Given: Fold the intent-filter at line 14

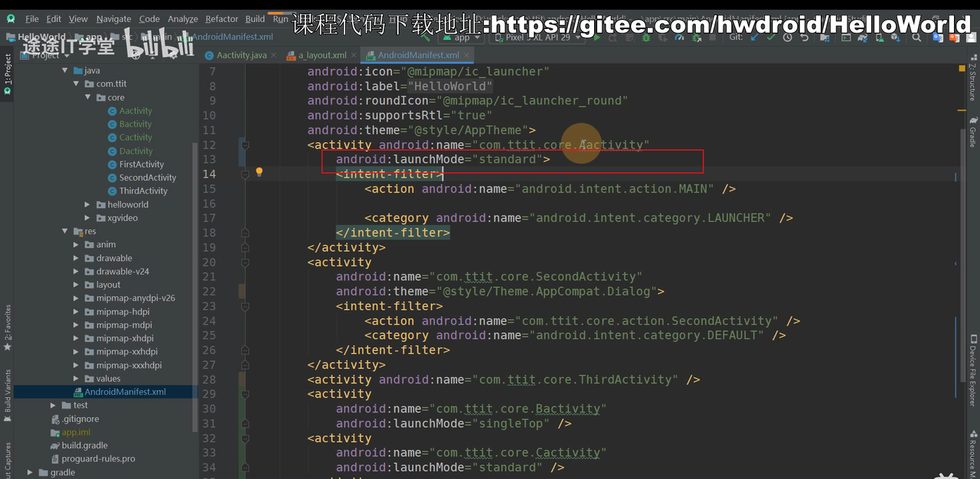Looking at the screenshot, I should [245, 174].
